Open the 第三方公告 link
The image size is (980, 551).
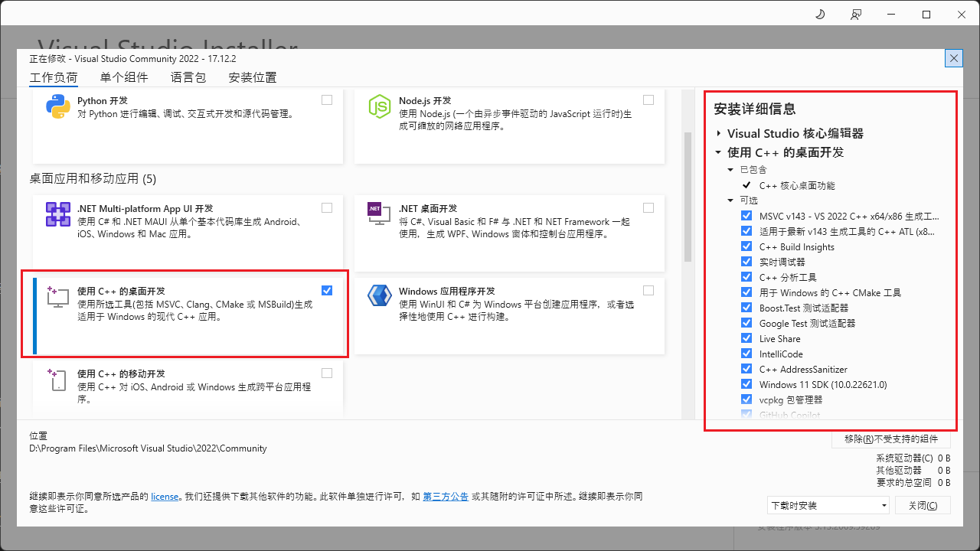click(x=446, y=497)
